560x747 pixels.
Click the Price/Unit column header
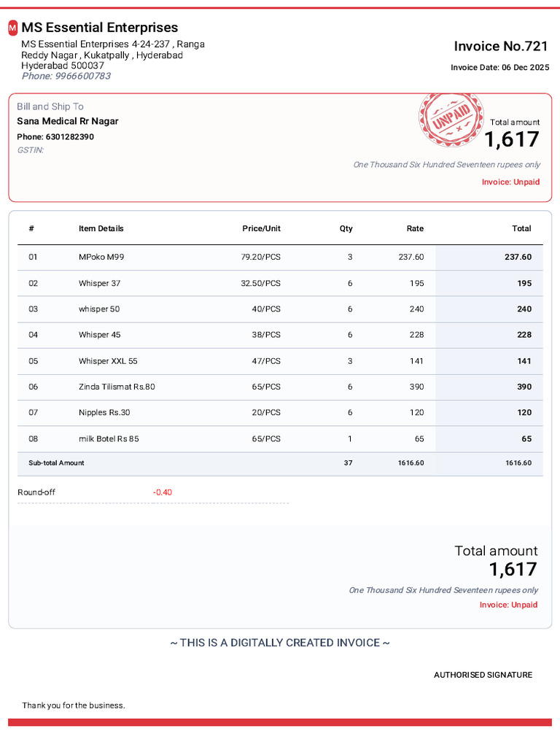click(261, 228)
